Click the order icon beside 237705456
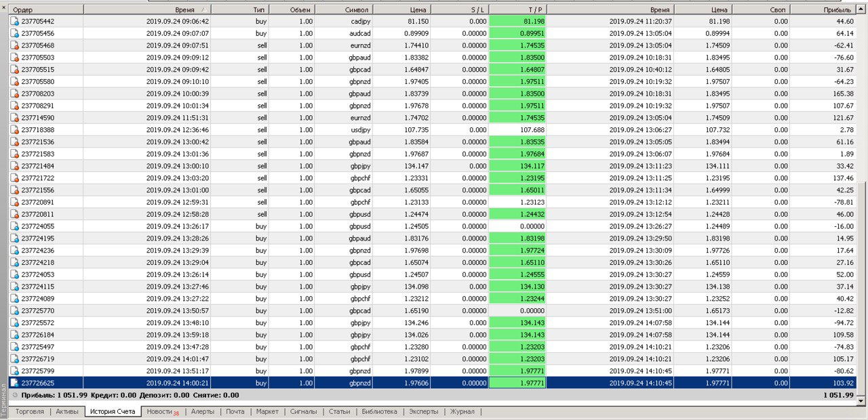Screen dimensions: 868x420 [x=14, y=33]
